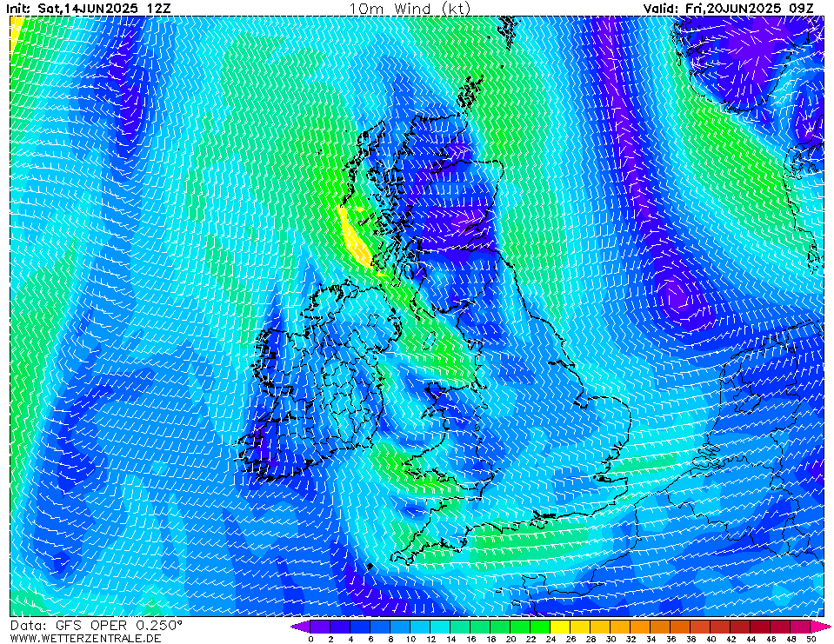Click the bright green 22–24 kt legend swatch
This screenshot has width=834, height=644.
coord(540,627)
